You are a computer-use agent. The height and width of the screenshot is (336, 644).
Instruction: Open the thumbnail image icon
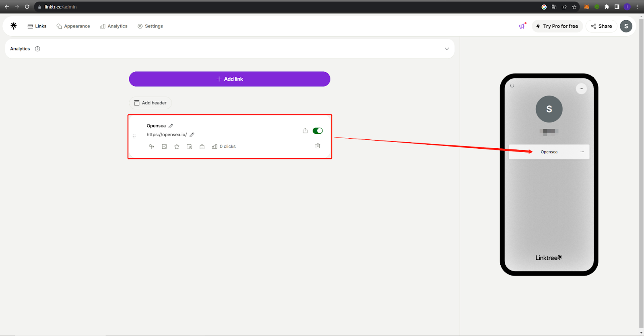(x=164, y=146)
